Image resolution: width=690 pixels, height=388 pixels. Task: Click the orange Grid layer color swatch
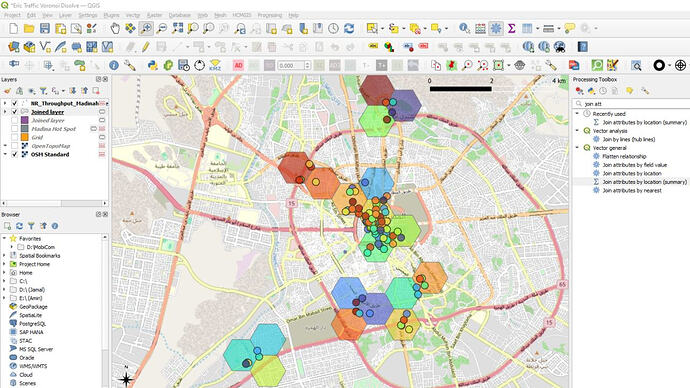(x=25, y=137)
